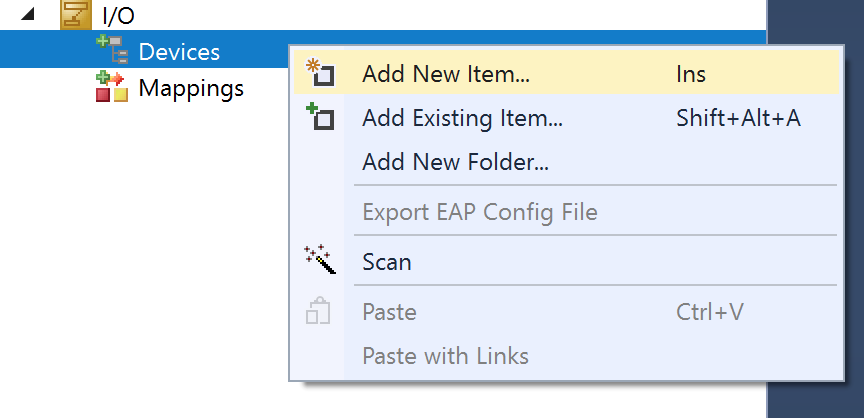Choose Add New Folder... menu entry

click(x=566, y=162)
